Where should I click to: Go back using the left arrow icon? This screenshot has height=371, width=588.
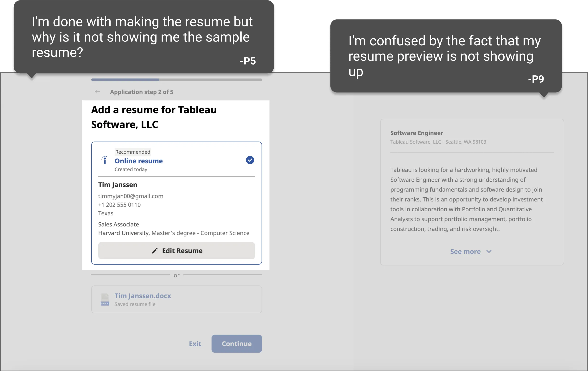click(x=97, y=92)
